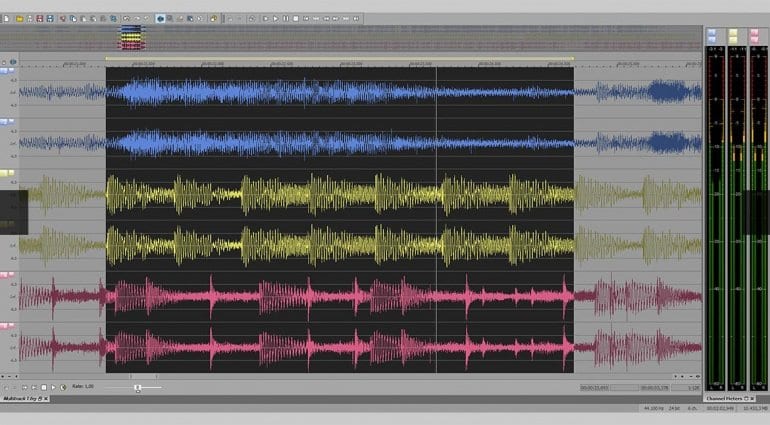The width and height of the screenshot is (770, 425).
Task: Create a new file with the New icon
Action: 6,19
